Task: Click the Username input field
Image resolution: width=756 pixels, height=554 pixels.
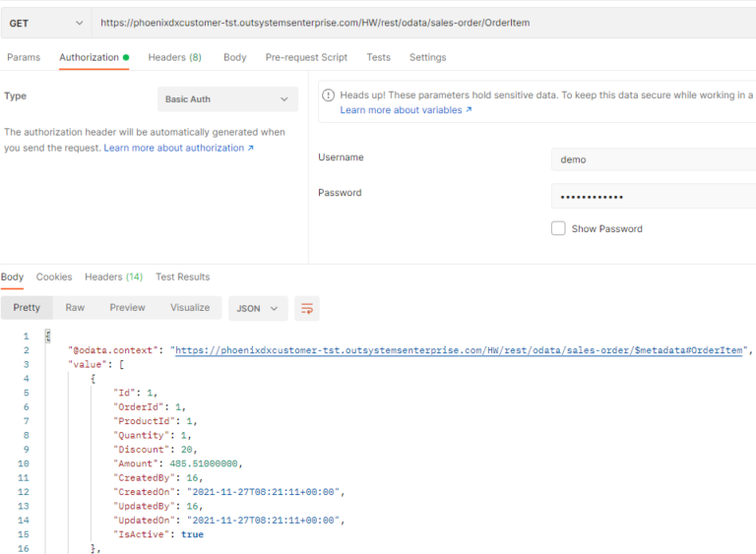Action: pos(652,159)
